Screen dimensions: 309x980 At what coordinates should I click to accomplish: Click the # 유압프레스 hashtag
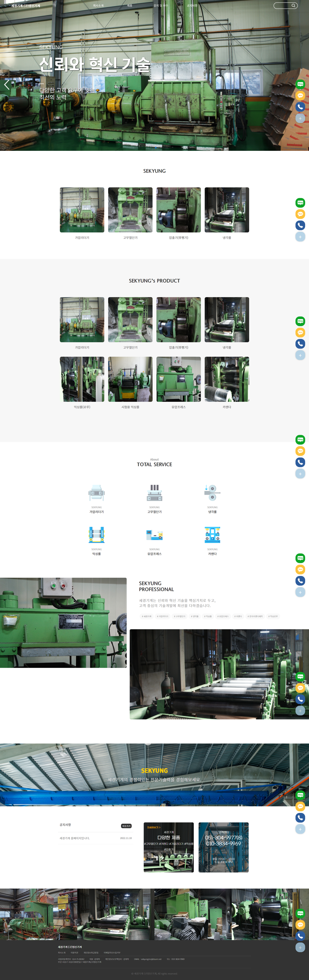pyautogui.click(x=223, y=616)
